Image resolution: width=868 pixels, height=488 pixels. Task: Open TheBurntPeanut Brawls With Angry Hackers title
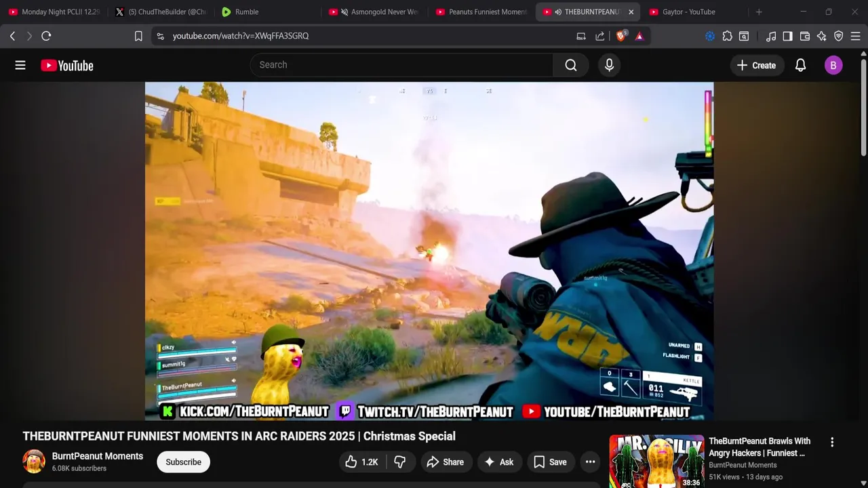[x=759, y=447]
